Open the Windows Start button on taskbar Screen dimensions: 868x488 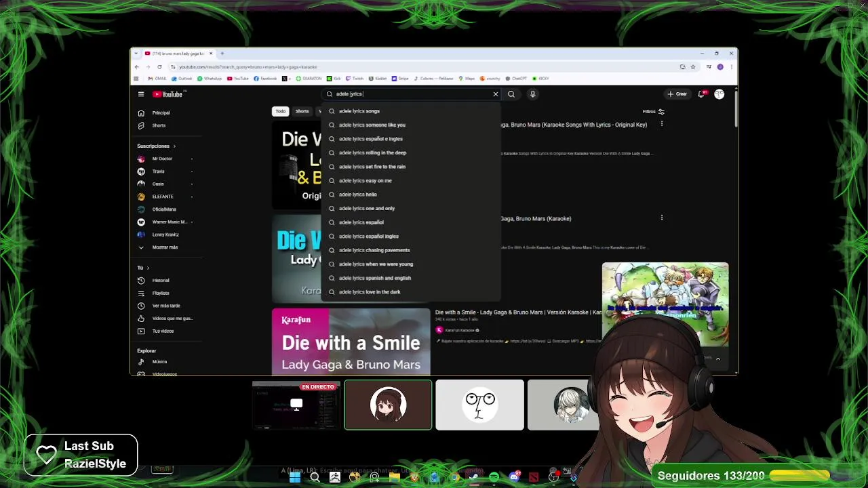(x=295, y=477)
